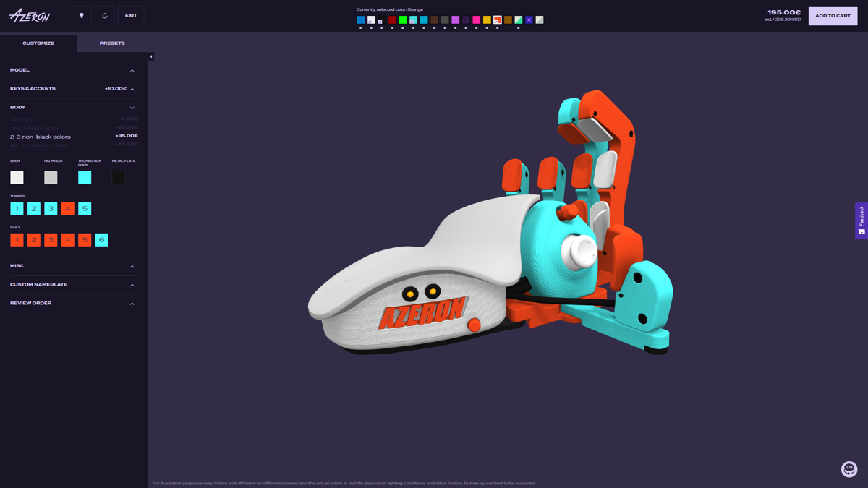Pick the white-and-green split swatch
Viewport: 868px width, 488px height.
518,20
